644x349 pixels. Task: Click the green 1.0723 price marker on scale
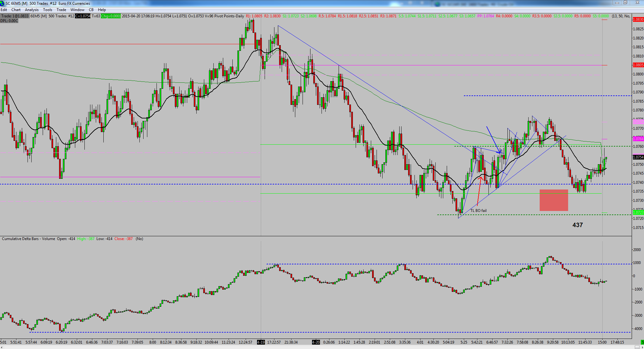638,213
